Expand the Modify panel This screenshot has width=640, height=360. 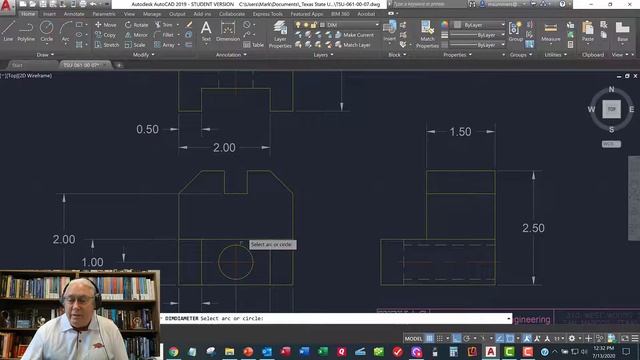(144, 55)
